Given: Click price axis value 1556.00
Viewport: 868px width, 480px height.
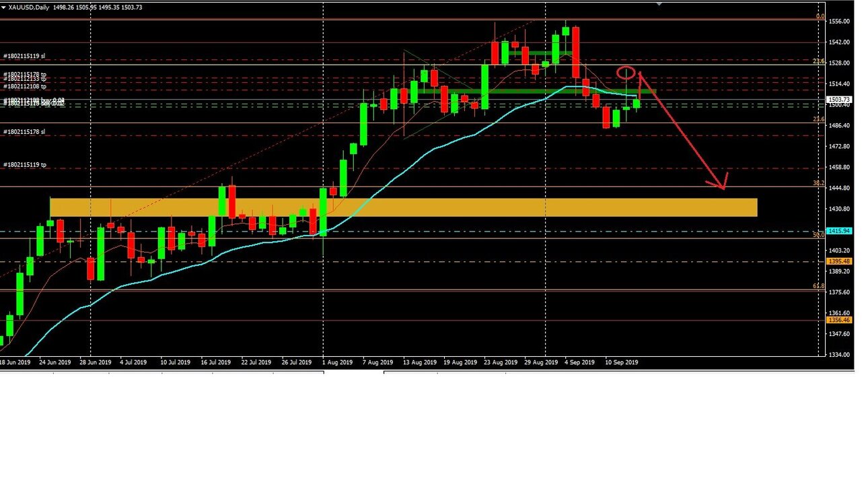Looking at the screenshot, I should pos(839,22).
